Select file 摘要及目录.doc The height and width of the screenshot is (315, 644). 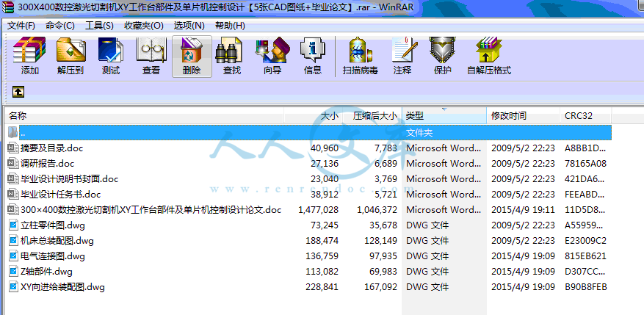(51, 148)
